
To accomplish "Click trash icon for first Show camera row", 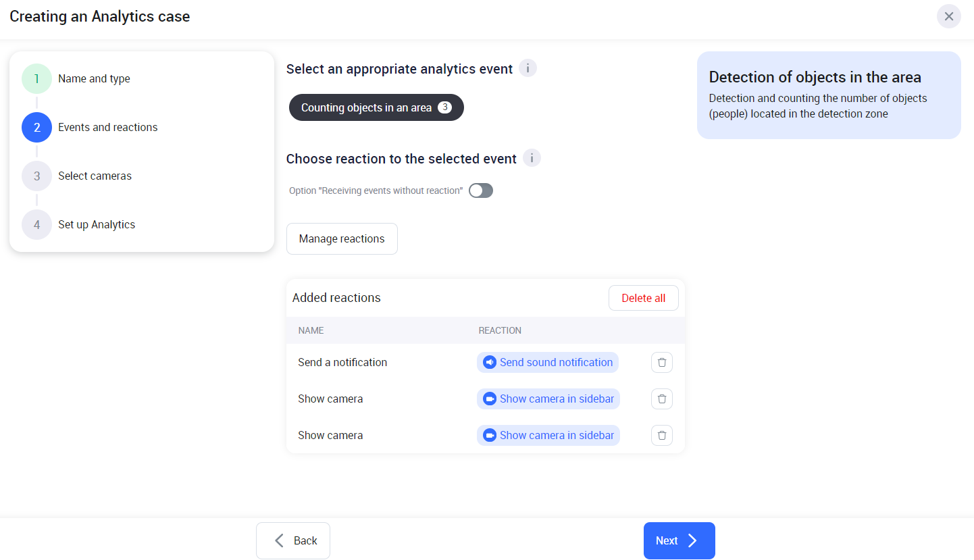I will pos(661,399).
